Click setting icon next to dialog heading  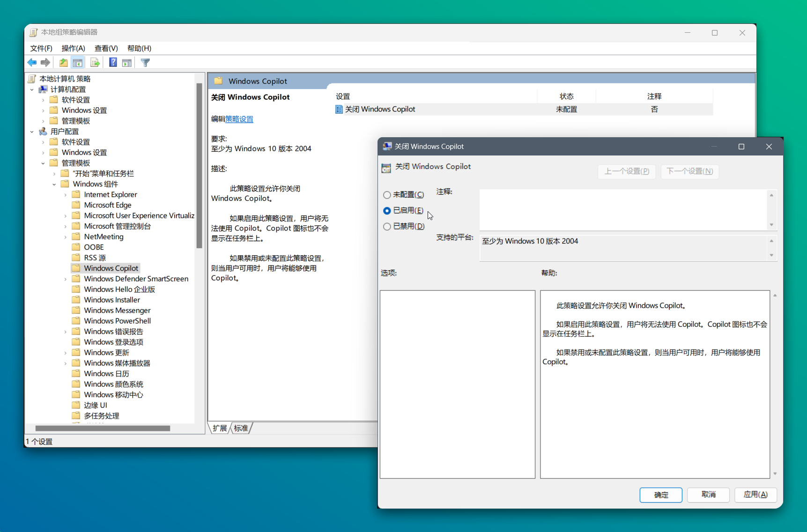(x=386, y=168)
